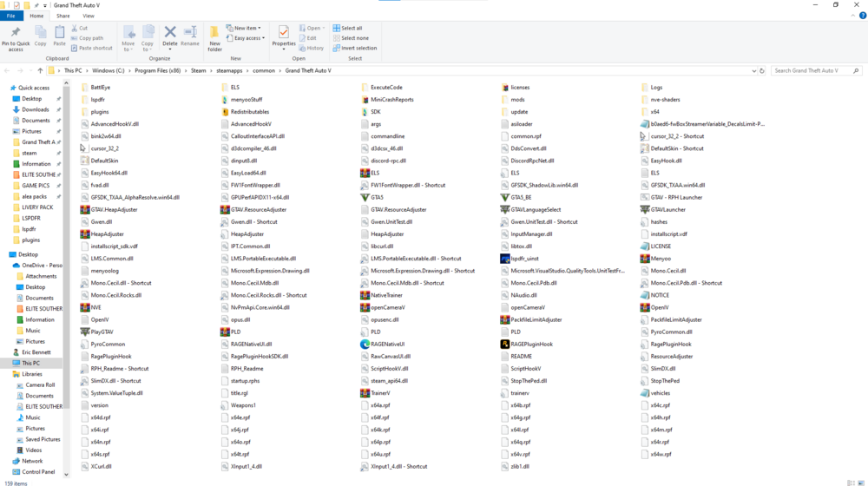
Task: Open the File menu tab
Action: click(11, 16)
